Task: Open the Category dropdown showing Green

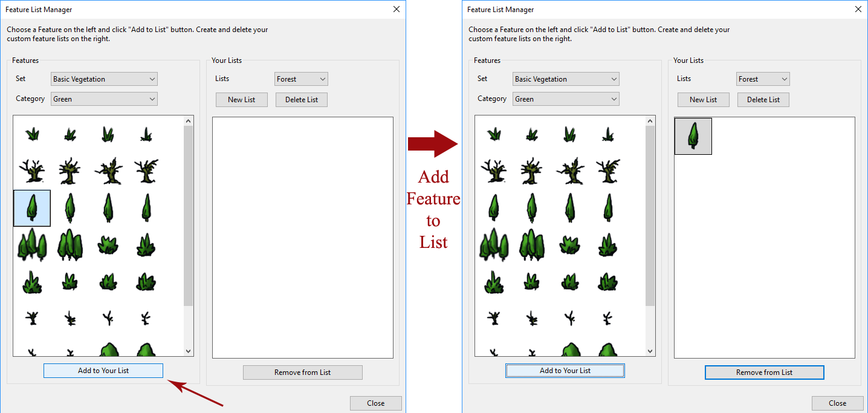Action: [103, 99]
